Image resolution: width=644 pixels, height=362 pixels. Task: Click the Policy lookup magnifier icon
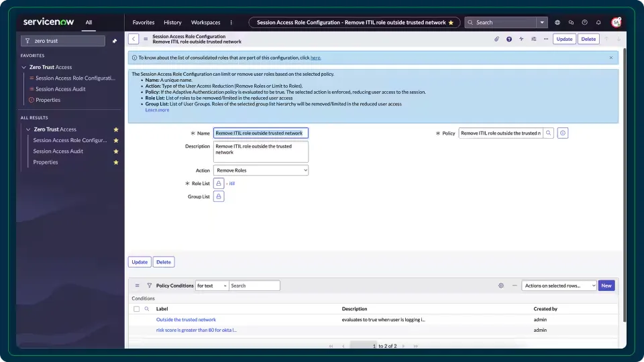[x=548, y=133]
